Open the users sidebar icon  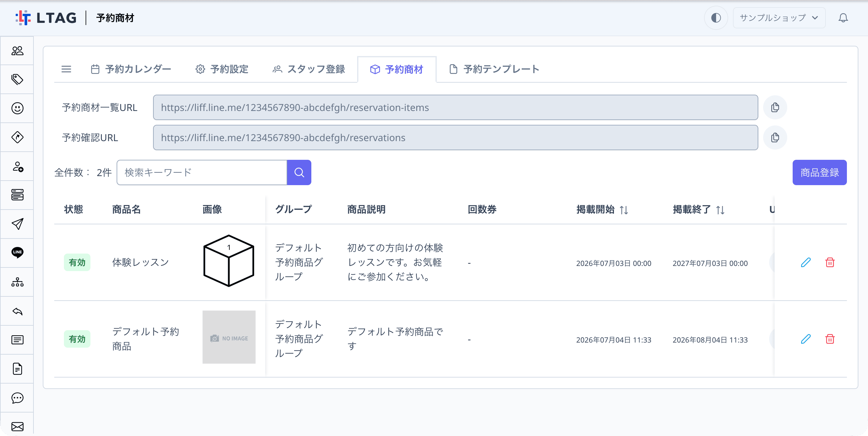[x=17, y=51]
